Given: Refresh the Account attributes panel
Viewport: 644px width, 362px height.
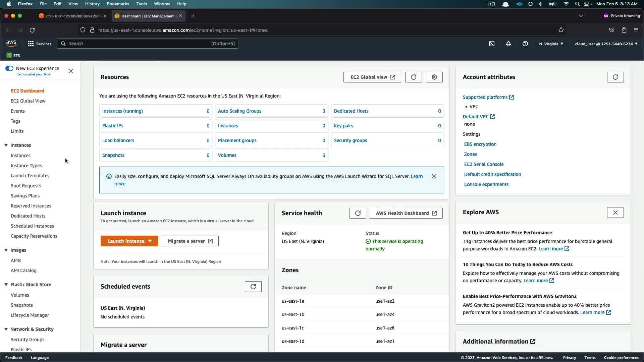Looking at the screenshot, I should coord(615,77).
